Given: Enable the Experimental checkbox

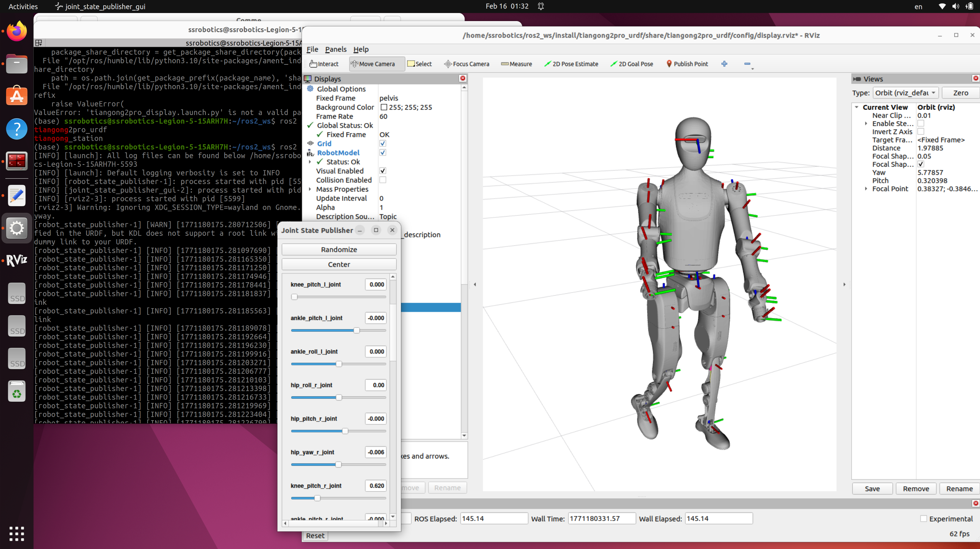Looking at the screenshot, I should pyautogui.click(x=924, y=519).
